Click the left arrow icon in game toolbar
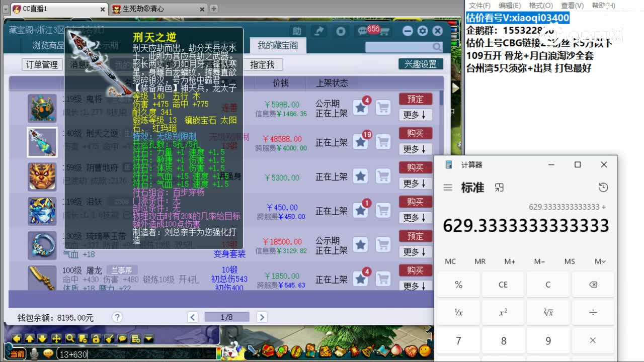644x362 pixels. [x=17, y=338]
